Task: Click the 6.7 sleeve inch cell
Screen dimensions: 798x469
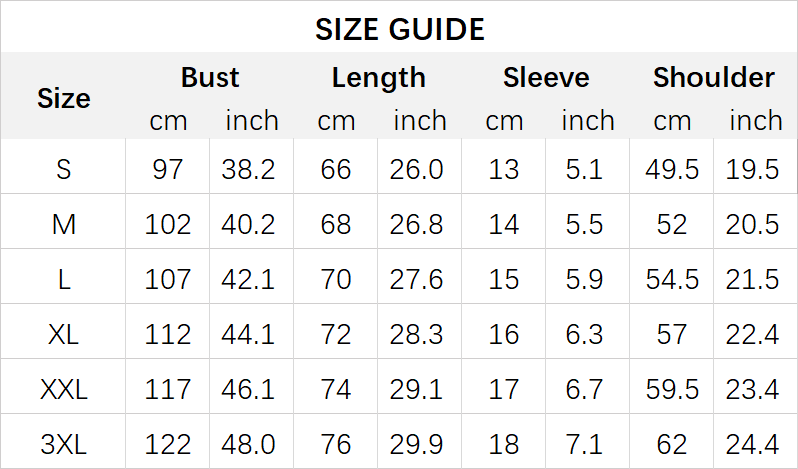Action: pos(584,389)
